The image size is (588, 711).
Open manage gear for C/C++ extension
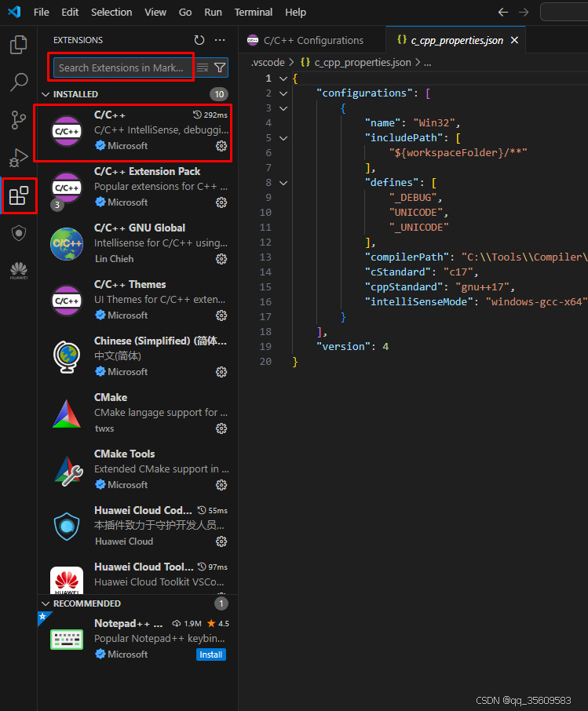tap(221, 145)
